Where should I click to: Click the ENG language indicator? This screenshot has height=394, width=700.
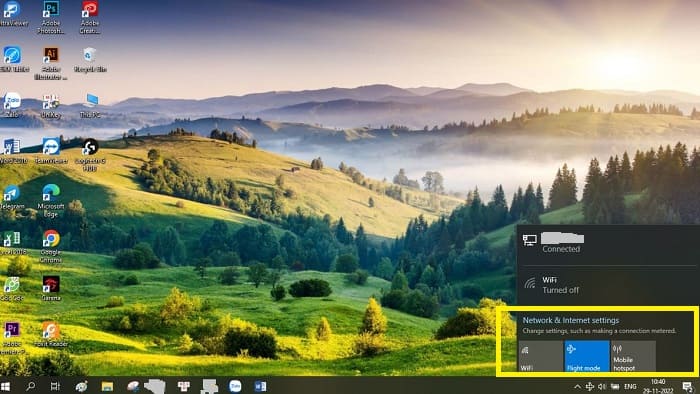(x=630, y=386)
